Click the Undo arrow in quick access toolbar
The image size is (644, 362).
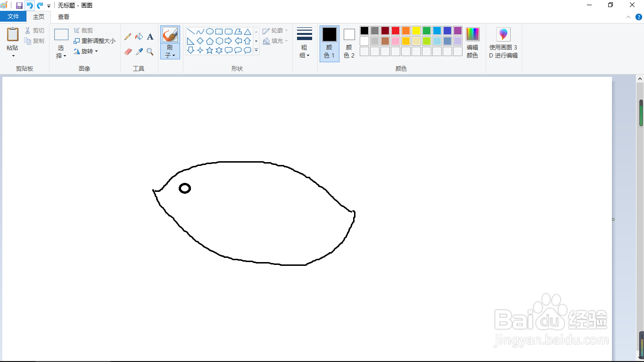[x=30, y=5]
